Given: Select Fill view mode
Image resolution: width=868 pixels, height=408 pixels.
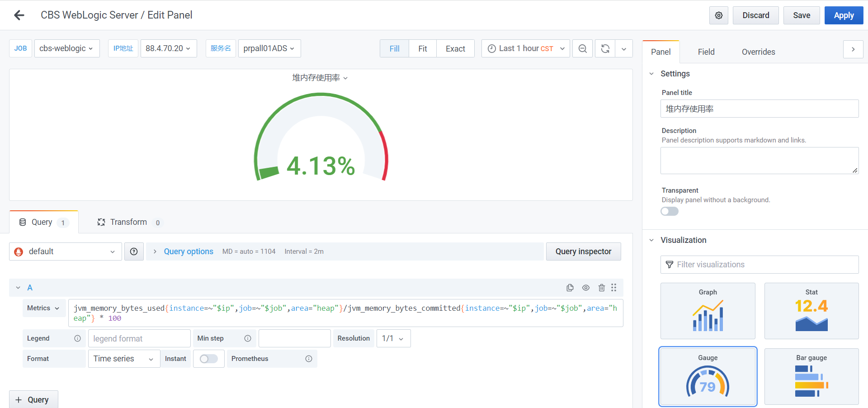Looking at the screenshot, I should pyautogui.click(x=395, y=48).
